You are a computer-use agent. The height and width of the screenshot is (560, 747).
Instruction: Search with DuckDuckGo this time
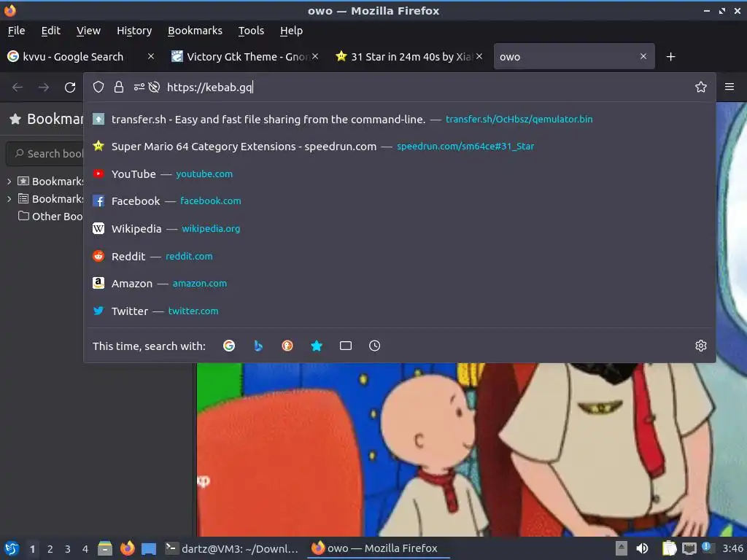tap(287, 346)
